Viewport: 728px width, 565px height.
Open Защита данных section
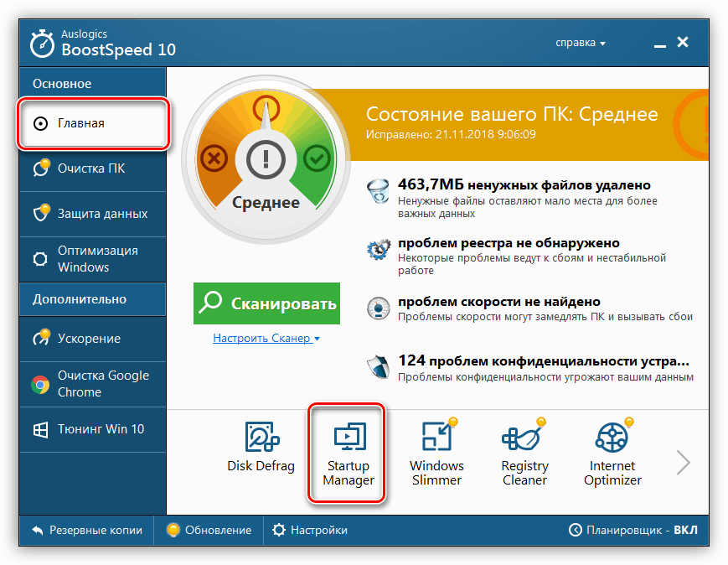[93, 214]
